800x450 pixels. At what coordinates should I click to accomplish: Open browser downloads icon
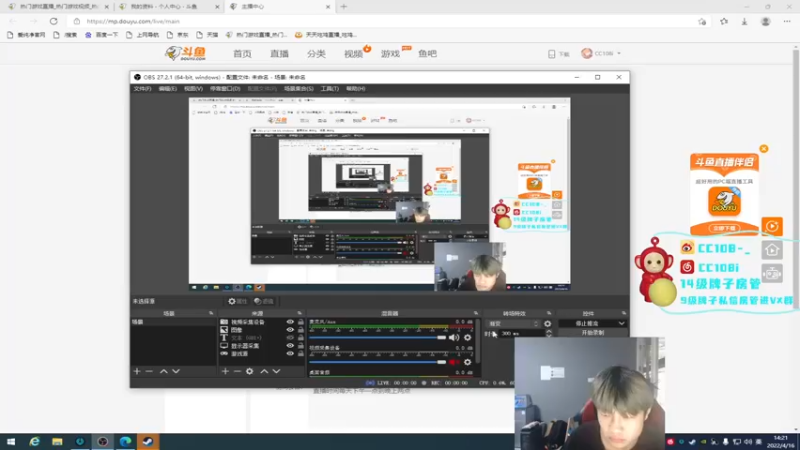pyautogui.click(x=744, y=21)
